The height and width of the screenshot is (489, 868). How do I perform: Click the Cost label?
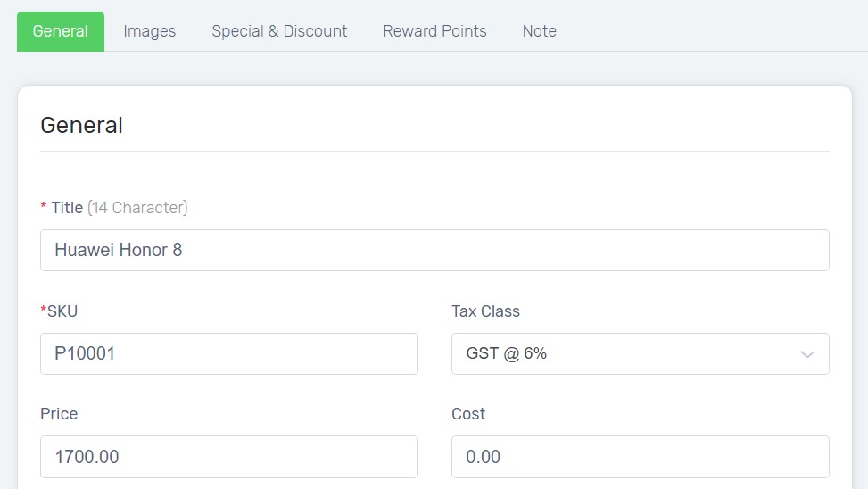[x=468, y=414]
